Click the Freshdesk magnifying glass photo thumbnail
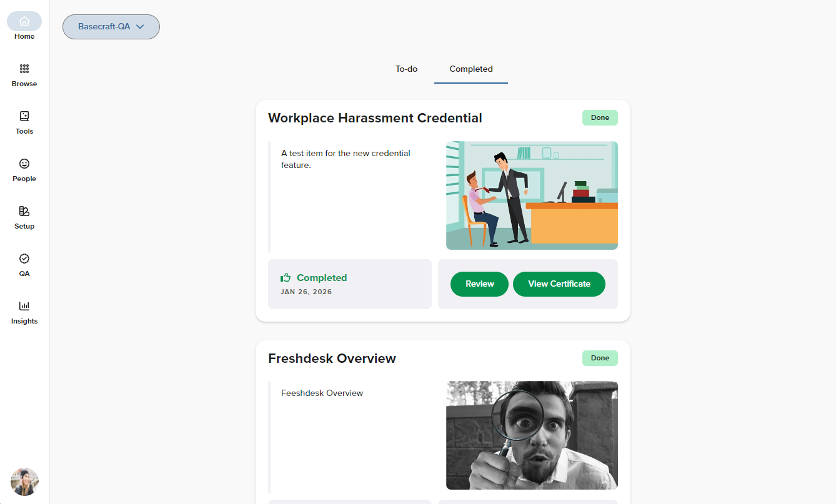Image resolution: width=836 pixels, height=504 pixels. pyautogui.click(x=532, y=435)
